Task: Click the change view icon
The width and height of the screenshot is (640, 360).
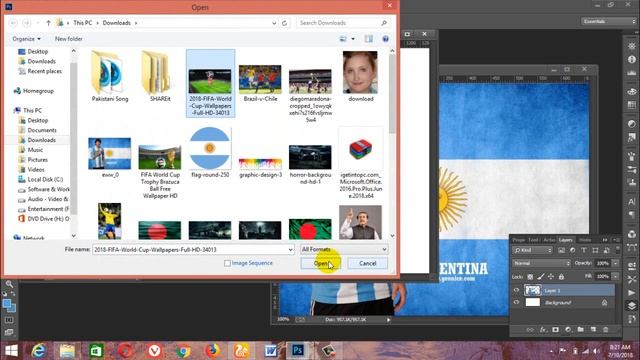Action: [x=343, y=39]
